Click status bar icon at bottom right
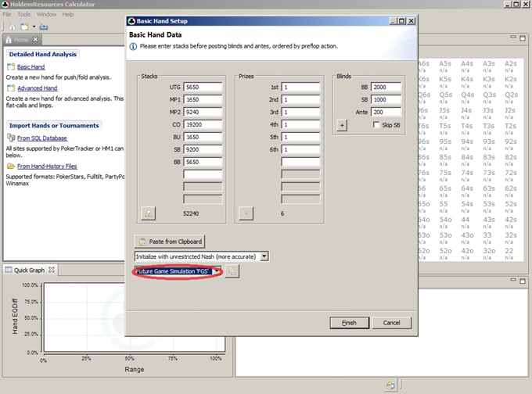This screenshot has height=394, width=532. click(390, 385)
